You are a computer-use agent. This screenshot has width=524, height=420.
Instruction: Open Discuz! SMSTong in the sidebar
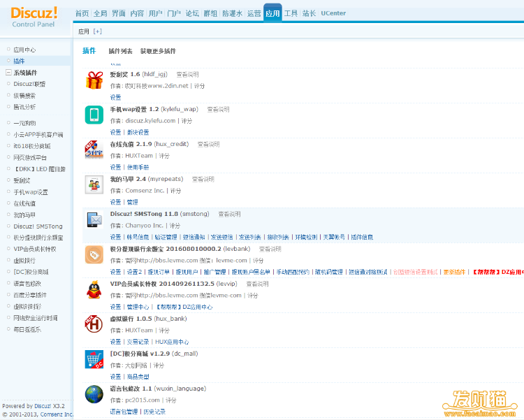click(x=38, y=226)
